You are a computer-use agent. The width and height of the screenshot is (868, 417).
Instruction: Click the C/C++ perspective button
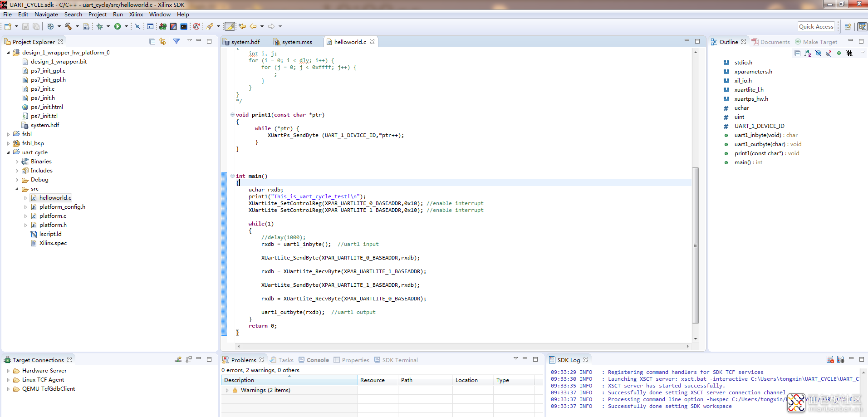click(x=862, y=27)
